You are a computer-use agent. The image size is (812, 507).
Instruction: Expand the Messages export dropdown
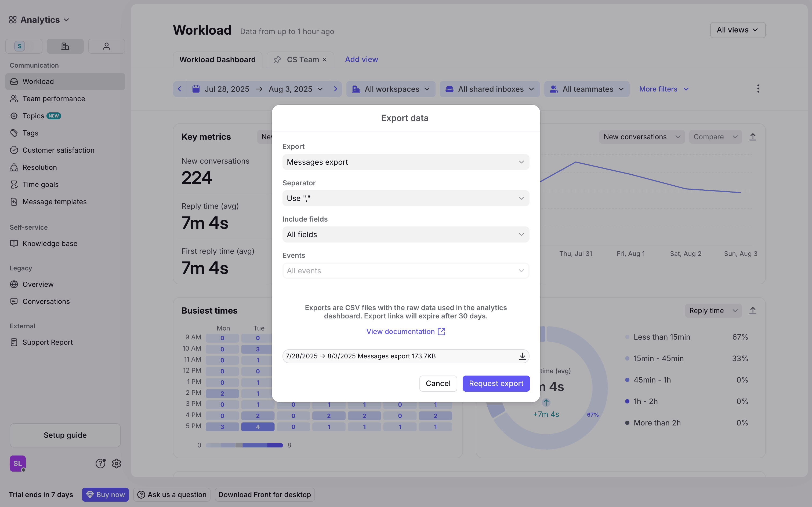[x=406, y=162]
